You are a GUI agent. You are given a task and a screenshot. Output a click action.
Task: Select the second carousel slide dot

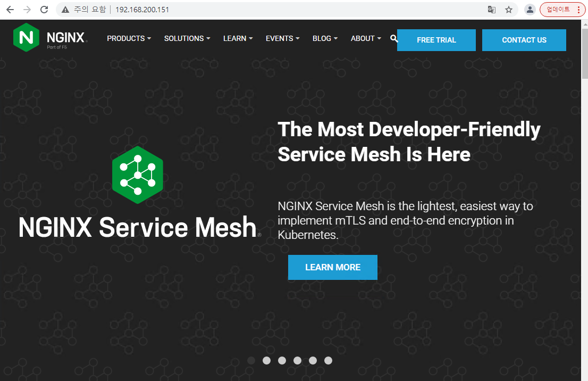pyautogui.click(x=267, y=360)
